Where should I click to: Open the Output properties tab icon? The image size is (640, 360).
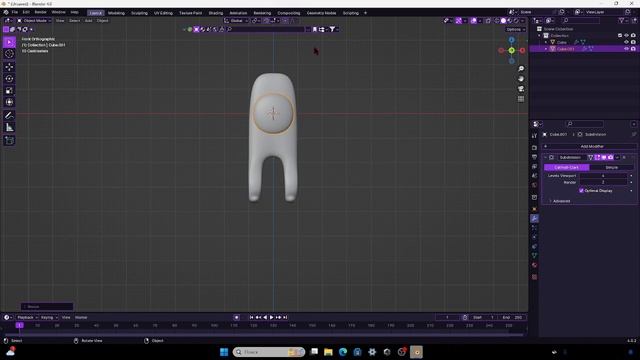pyautogui.click(x=534, y=157)
